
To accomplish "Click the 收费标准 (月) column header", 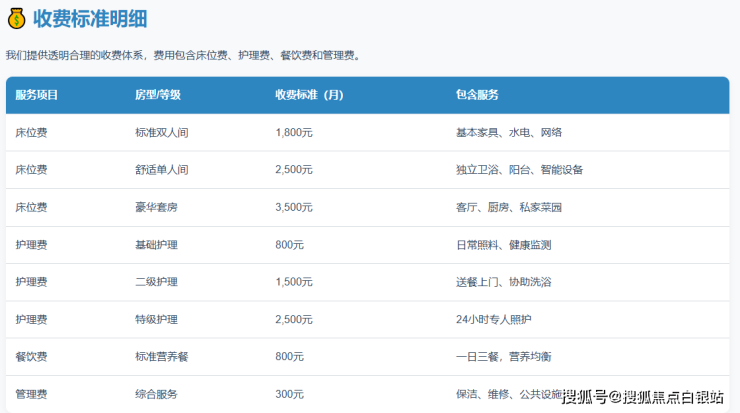I will tap(309, 95).
